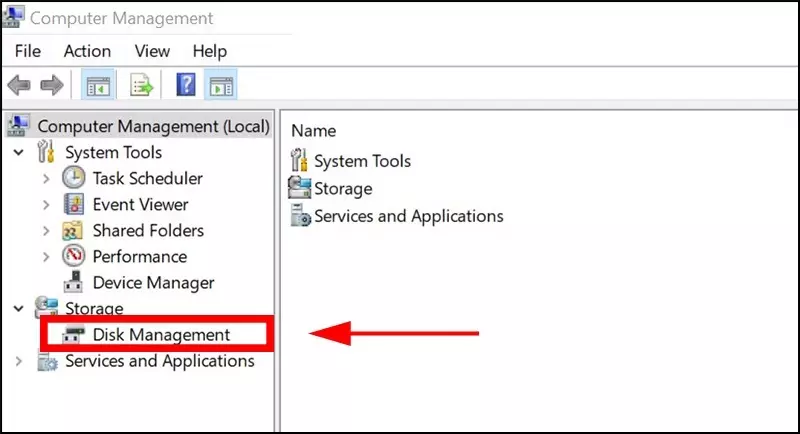800x434 pixels.
Task: Open Disk Management in the tree
Action: (161, 335)
